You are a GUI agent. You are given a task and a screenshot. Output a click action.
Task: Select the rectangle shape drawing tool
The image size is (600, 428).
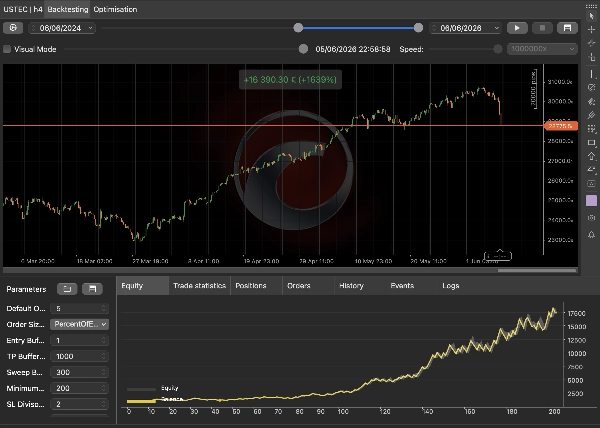pyautogui.click(x=592, y=143)
